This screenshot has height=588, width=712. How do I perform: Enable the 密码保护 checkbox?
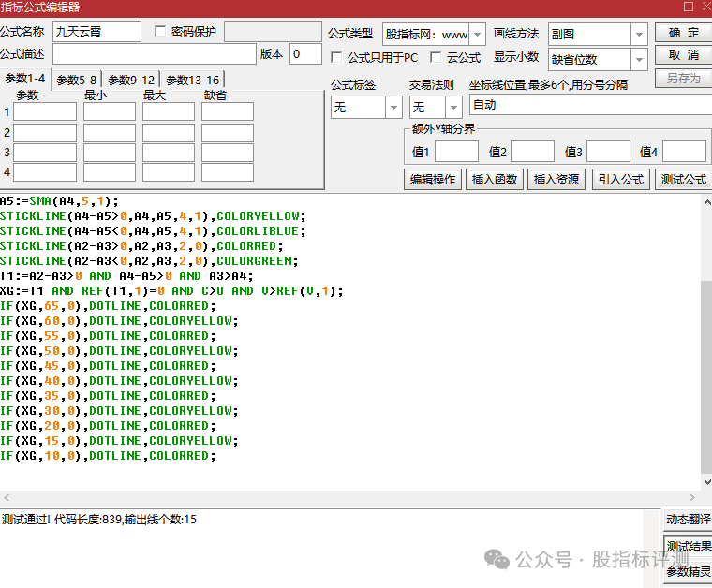point(160,32)
